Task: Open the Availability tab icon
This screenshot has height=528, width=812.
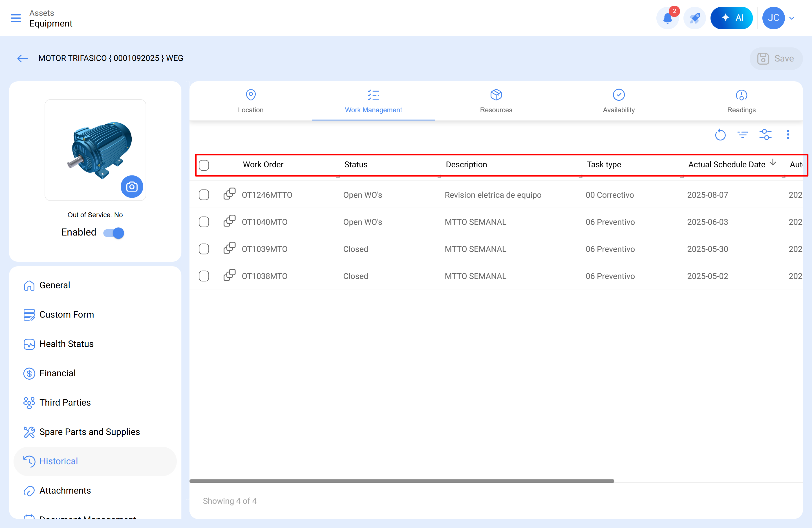Action: coord(619,95)
